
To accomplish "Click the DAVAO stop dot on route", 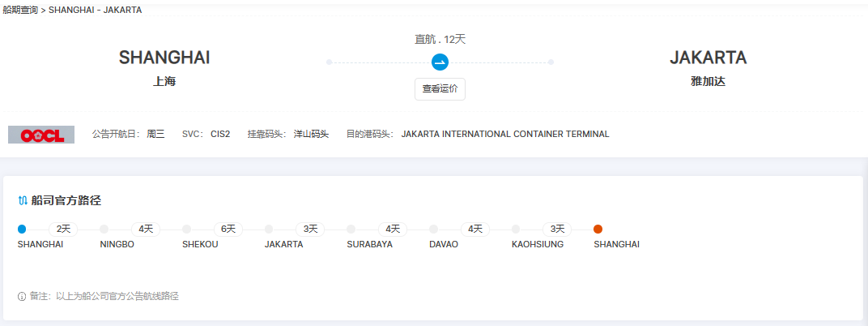I will click(x=434, y=229).
